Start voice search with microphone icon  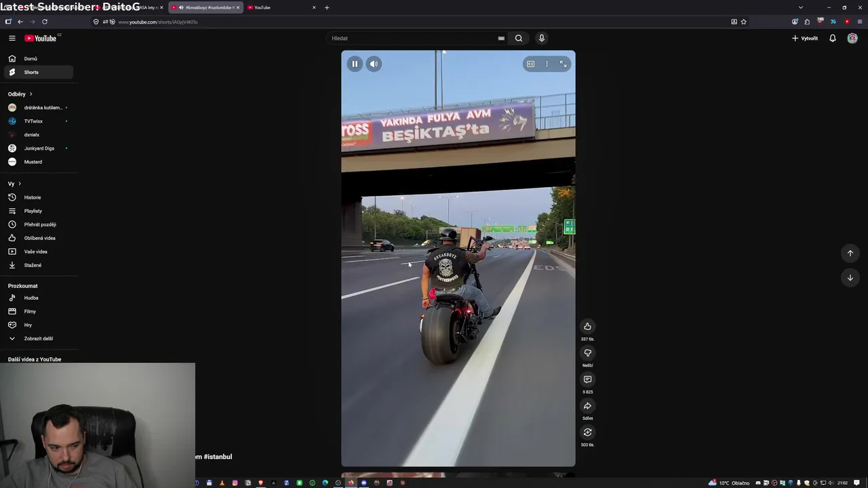tap(541, 38)
